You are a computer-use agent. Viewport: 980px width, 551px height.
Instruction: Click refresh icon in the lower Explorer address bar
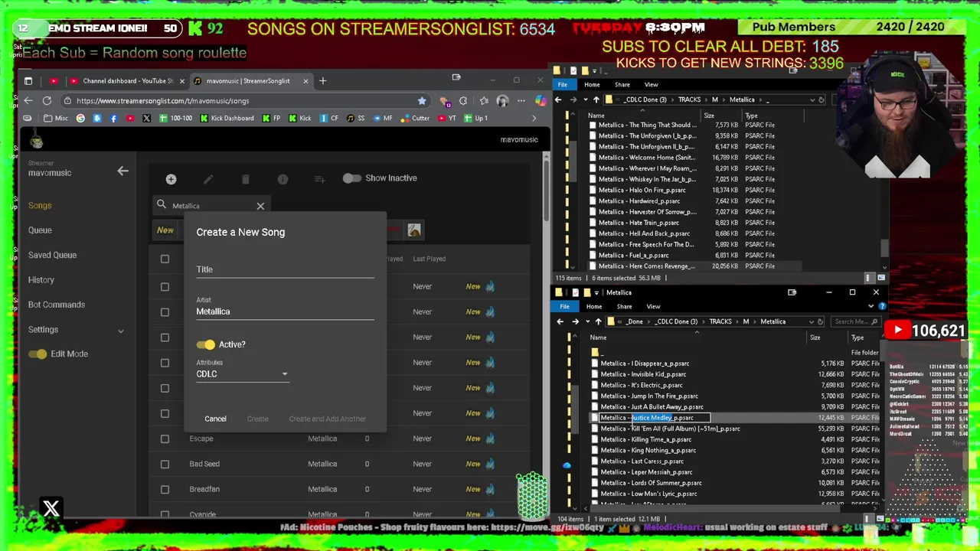tap(820, 321)
